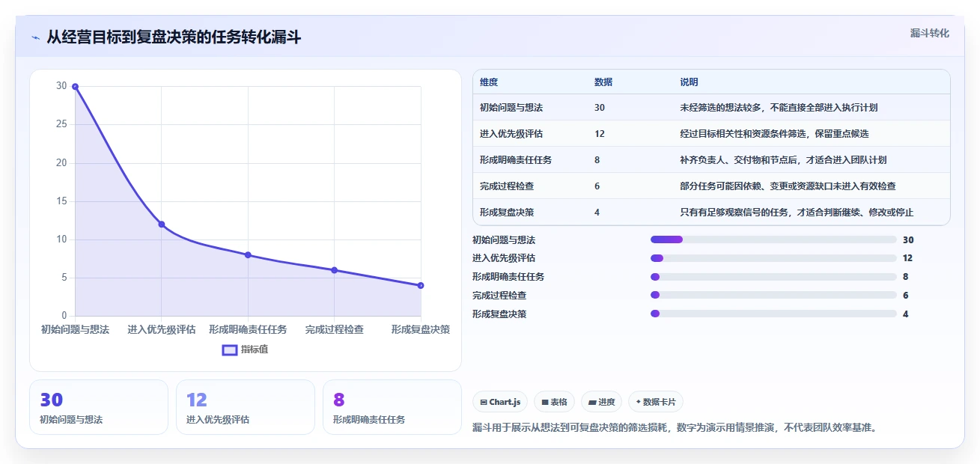Toggle the 指标值 legend item
The image size is (980, 464).
click(245, 349)
